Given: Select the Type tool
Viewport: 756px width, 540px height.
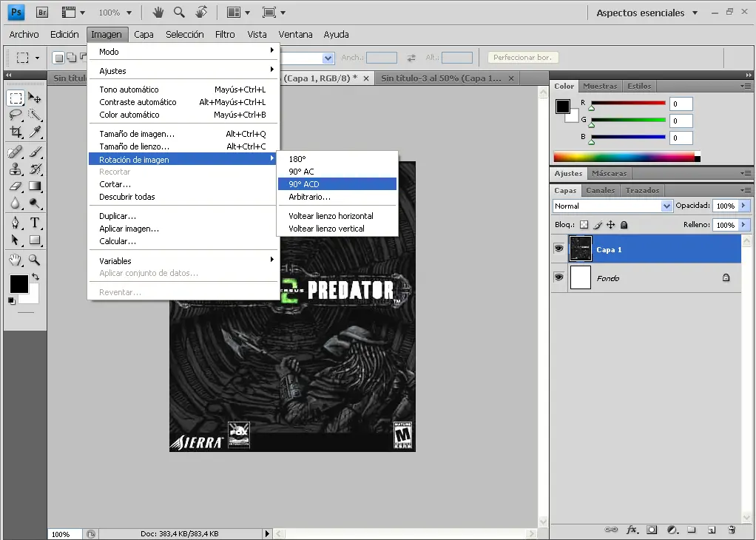Looking at the screenshot, I should [34, 223].
